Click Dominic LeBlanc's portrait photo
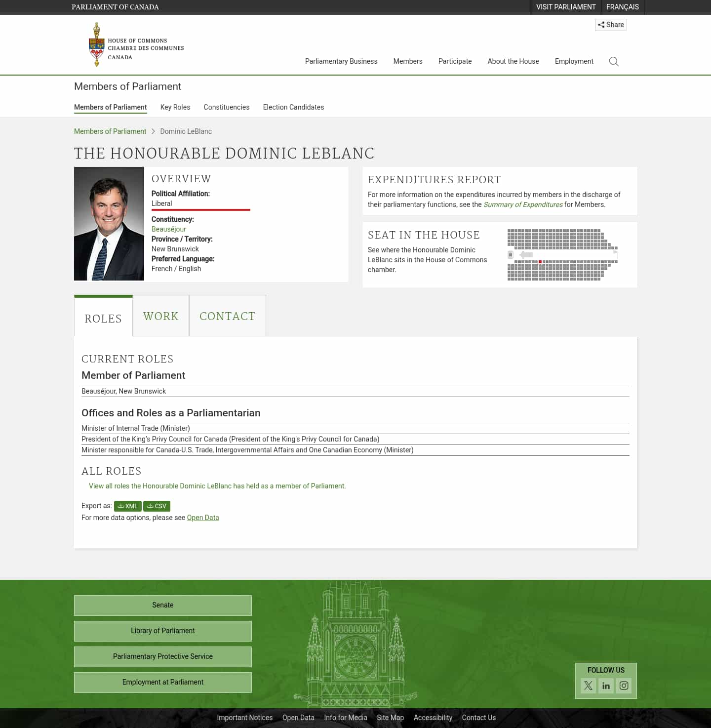Screen dimensions: 711x728 [109, 223]
